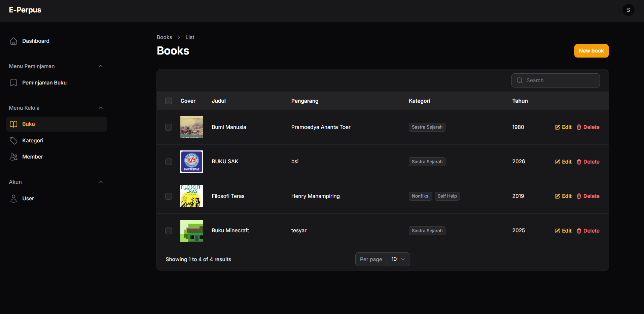Collapse the Akun sidebar group
Image resolution: width=644 pixels, height=314 pixels.
click(x=100, y=182)
